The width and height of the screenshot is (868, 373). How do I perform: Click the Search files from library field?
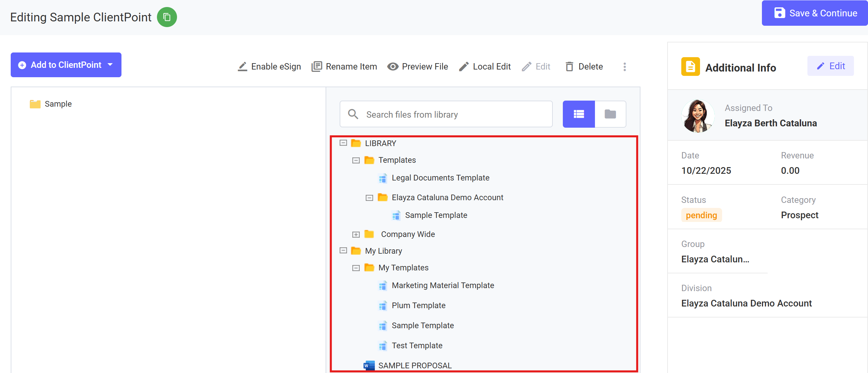click(x=451, y=114)
